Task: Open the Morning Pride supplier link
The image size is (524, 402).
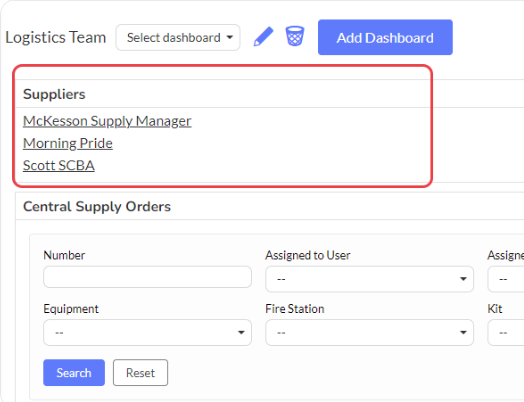Action: pos(68,143)
